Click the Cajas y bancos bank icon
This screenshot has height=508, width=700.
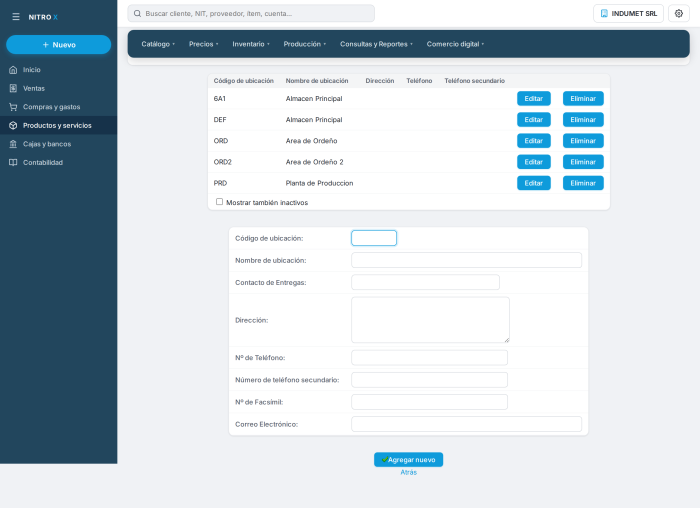[13, 144]
